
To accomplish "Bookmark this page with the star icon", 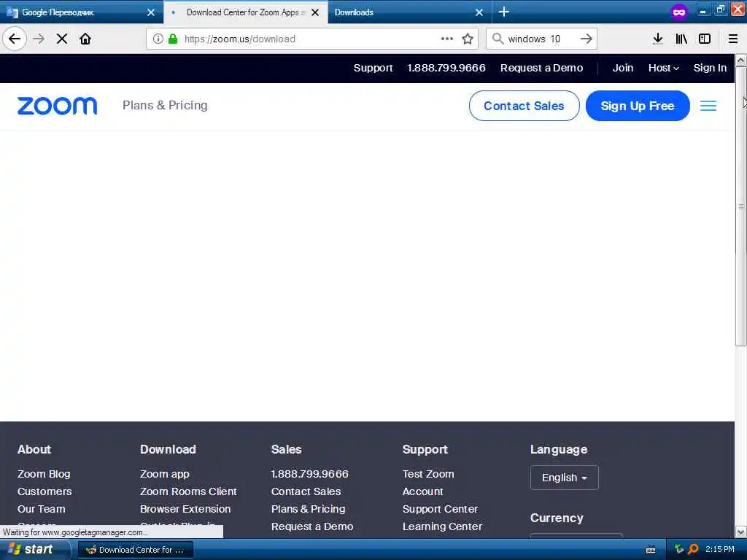I will click(x=468, y=39).
